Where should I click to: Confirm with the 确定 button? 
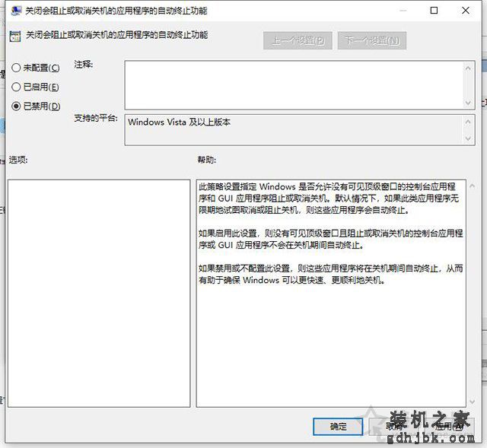pyautogui.click(x=338, y=427)
